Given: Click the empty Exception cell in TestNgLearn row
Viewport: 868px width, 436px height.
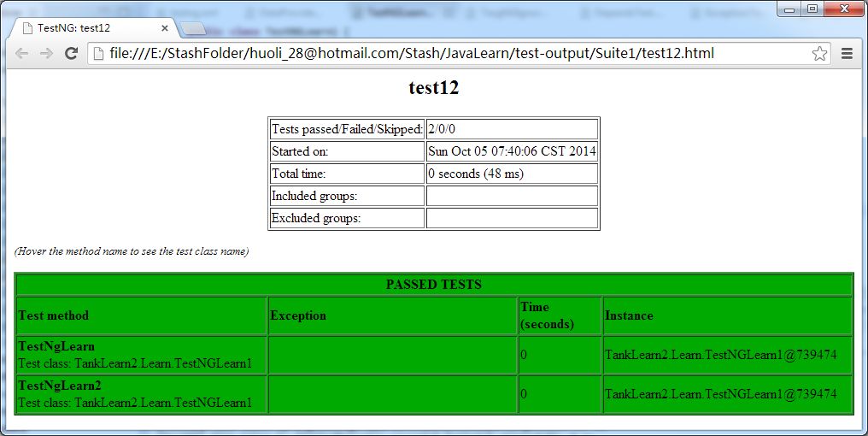Looking at the screenshot, I should click(x=392, y=355).
